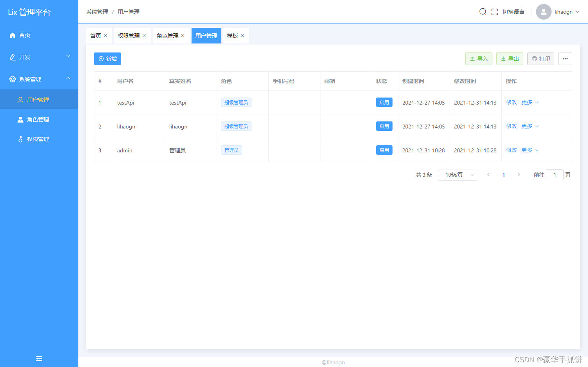588x367 pixels.
Task: Open the three-dots more options button
Action: pyautogui.click(x=565, y=59)
